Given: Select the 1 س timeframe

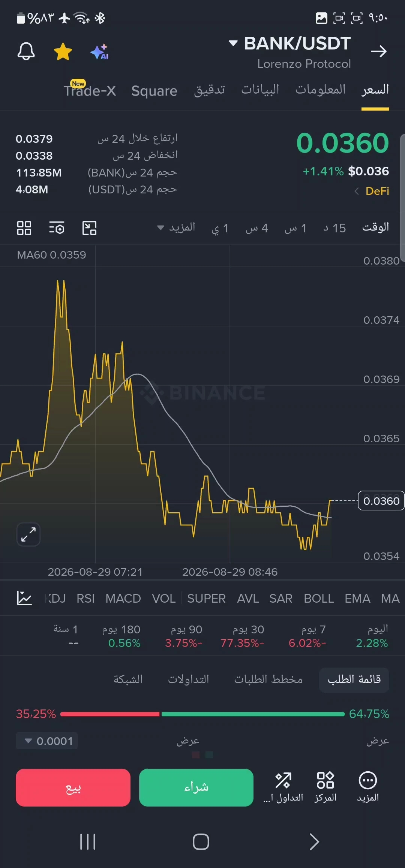Looking at the screenshot, I should pos(295,228).
